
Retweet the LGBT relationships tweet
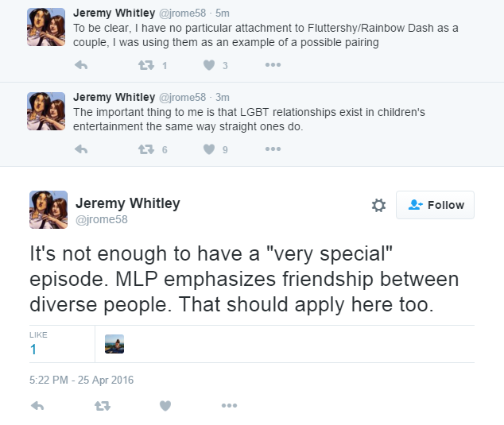pyautogui.click(x=145, y=149)
